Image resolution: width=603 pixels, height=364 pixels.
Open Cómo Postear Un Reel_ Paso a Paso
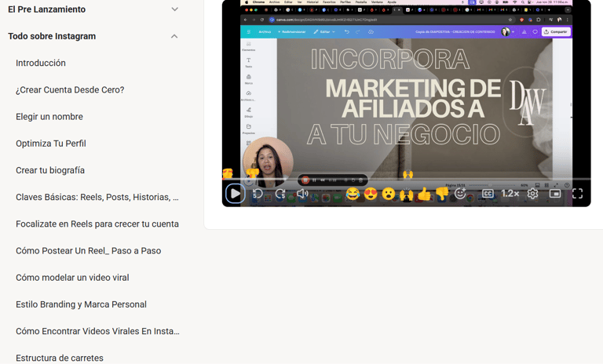pyautogui.click(x=89, y=251)
